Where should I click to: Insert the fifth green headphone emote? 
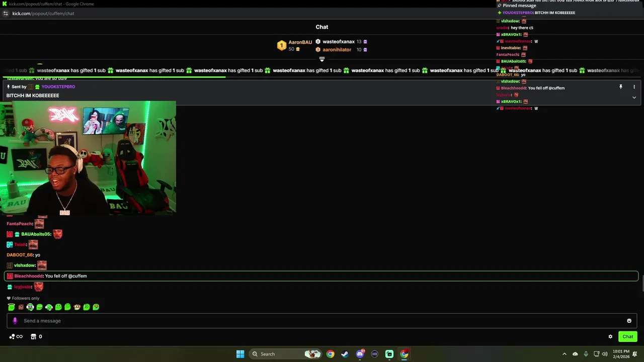(x=49, y=307)
